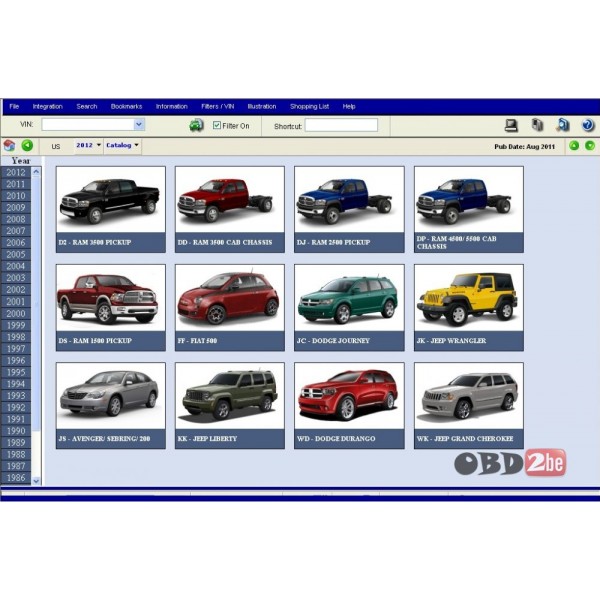
Task: Select the WK - JEEP GRAND CHEROKEE thumbnail
Action: pos(469,406)
